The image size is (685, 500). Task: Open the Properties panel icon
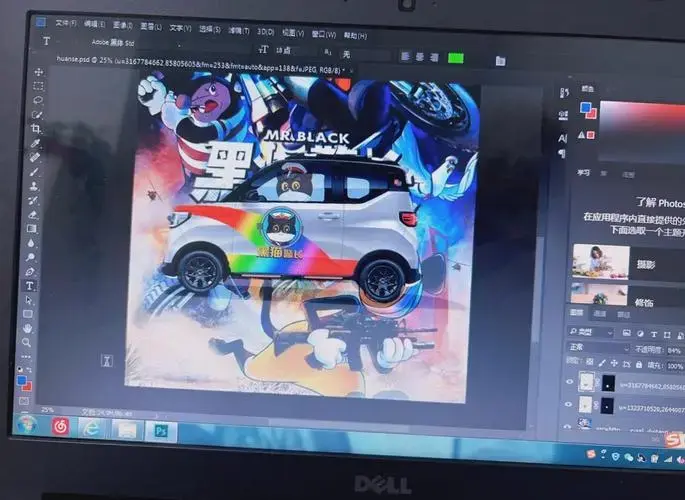pyautogui.click(x=564, y=115)
